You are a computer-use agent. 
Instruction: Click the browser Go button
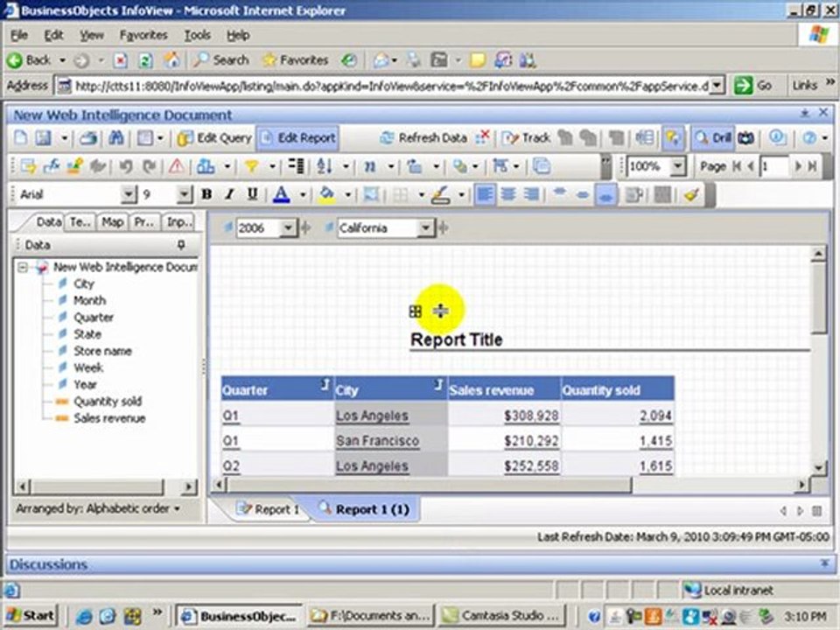coord(753,86)
